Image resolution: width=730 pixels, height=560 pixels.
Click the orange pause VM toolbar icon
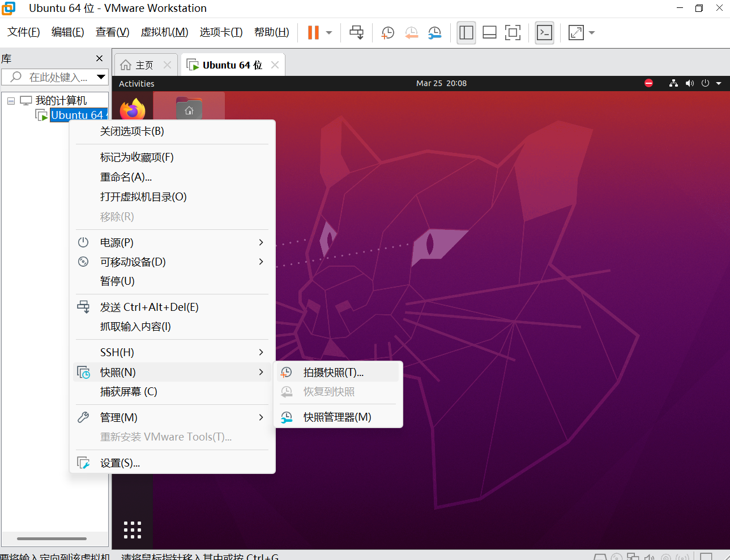pos(313,32)
